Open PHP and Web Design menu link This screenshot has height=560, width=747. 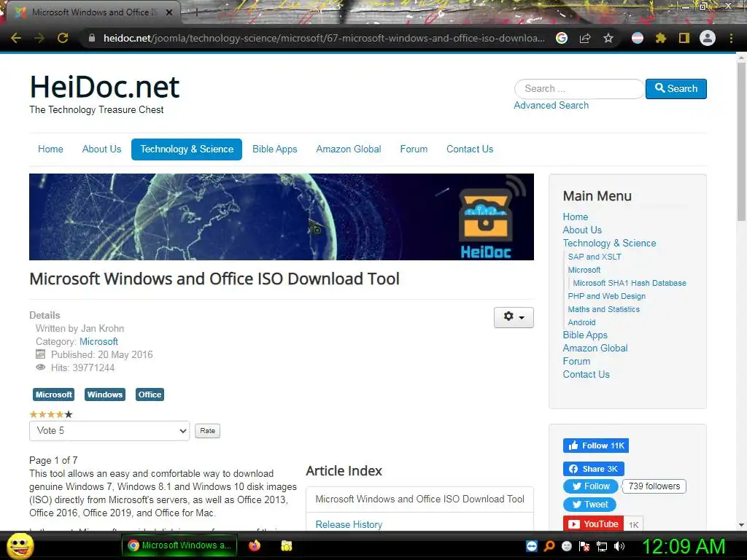click(606, 296)
